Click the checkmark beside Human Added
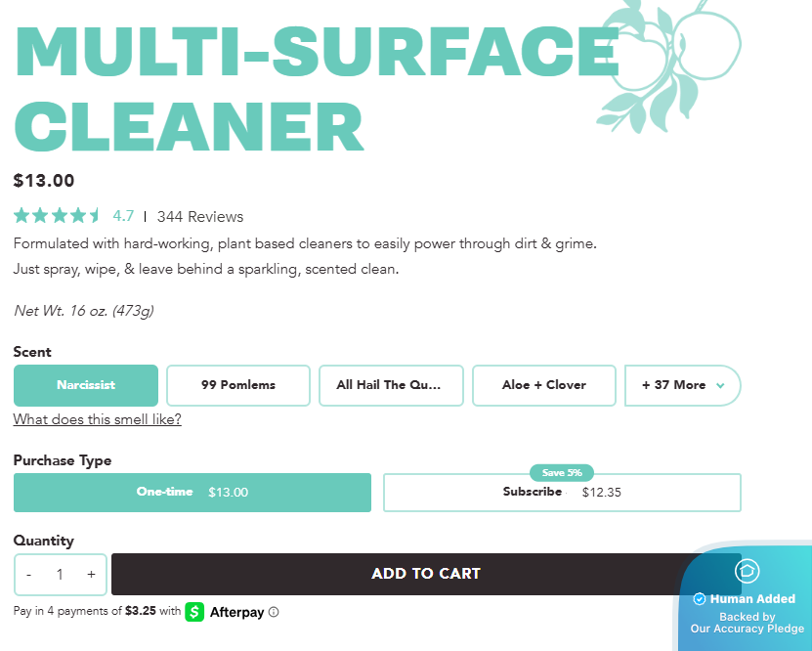The width and height of the screenshot is (812, 651). click(x=700, y=599)
